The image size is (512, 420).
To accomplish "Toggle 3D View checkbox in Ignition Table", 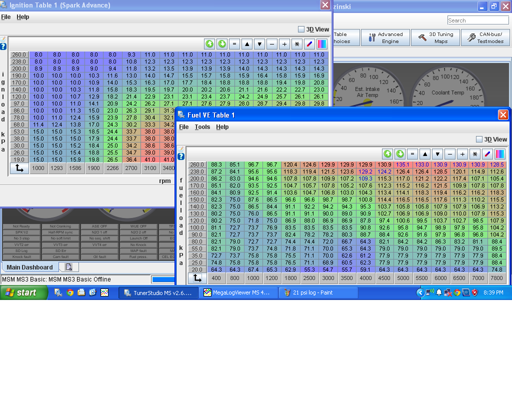I will tap(301, 29).
